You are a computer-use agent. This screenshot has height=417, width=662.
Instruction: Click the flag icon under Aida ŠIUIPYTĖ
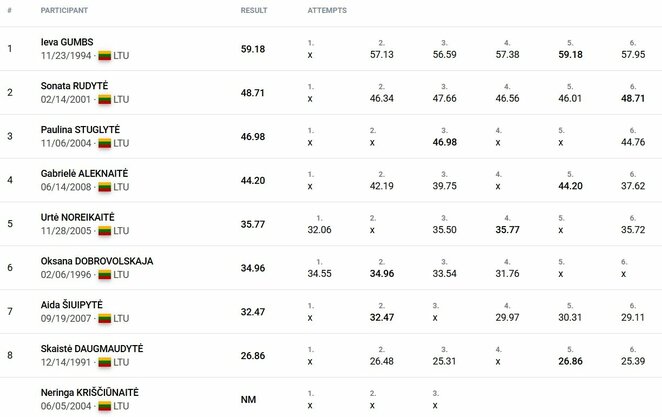pos(105,319)
